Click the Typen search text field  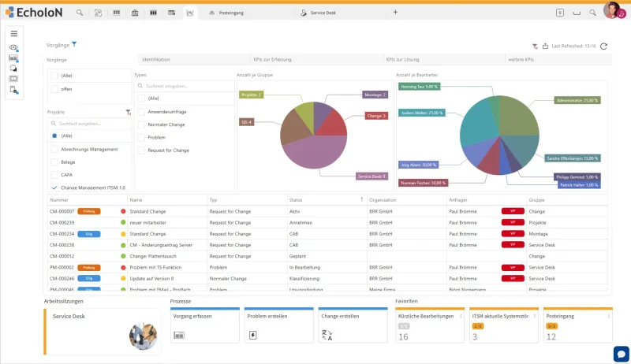pyautogui.click(x=181, y=85)
